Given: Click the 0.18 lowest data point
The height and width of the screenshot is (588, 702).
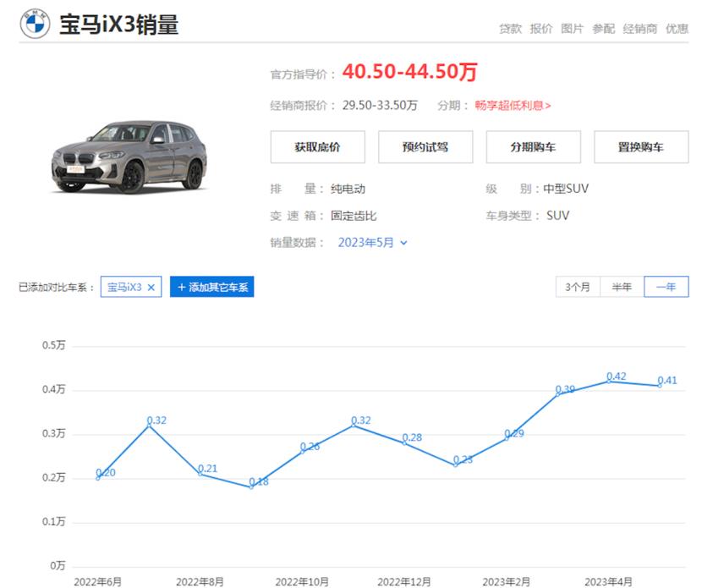Looking at the screenshot, I should coord(251,486).
